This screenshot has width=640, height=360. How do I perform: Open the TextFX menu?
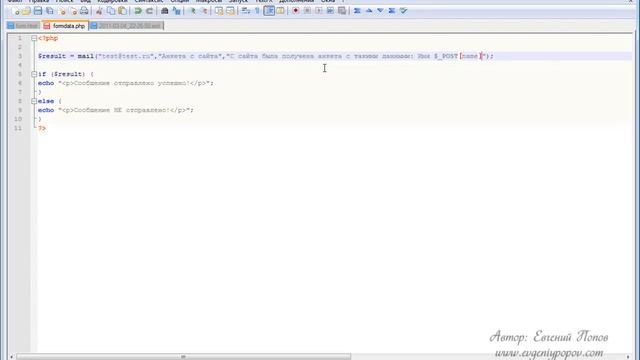click(x=264, y=1)
